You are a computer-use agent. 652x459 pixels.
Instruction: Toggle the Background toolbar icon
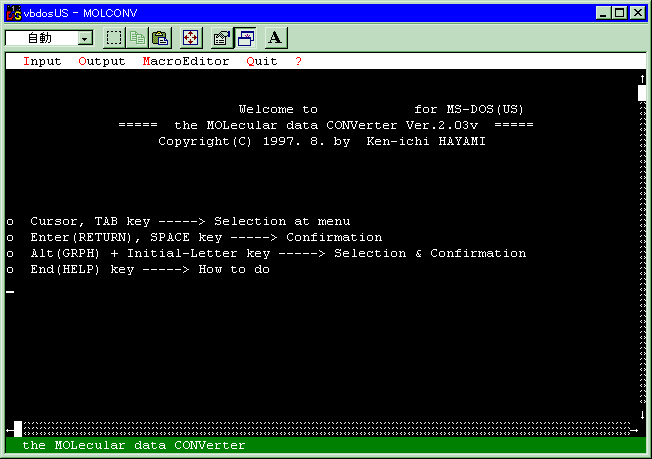pos(246,38)
